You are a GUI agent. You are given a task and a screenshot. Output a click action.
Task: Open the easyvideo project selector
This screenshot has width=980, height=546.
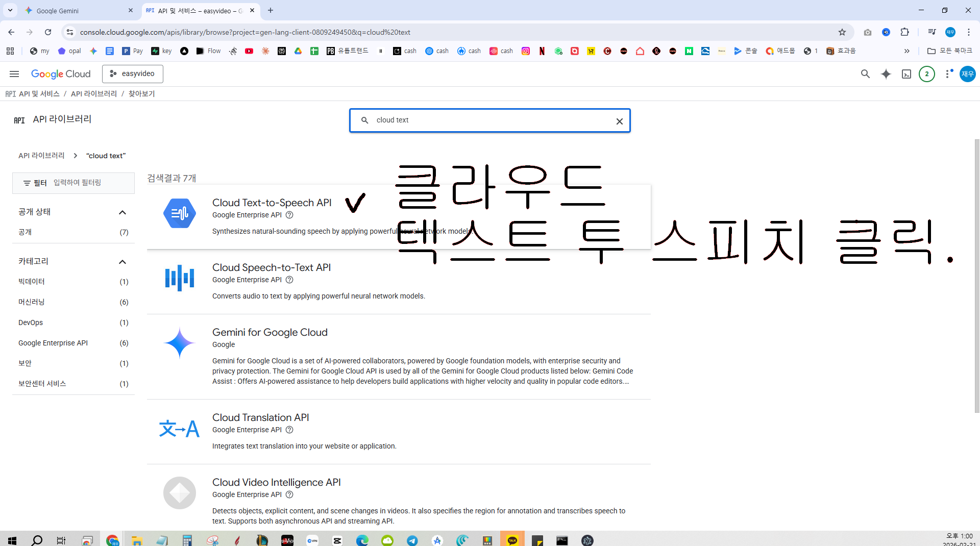click(x=133, y=74)
